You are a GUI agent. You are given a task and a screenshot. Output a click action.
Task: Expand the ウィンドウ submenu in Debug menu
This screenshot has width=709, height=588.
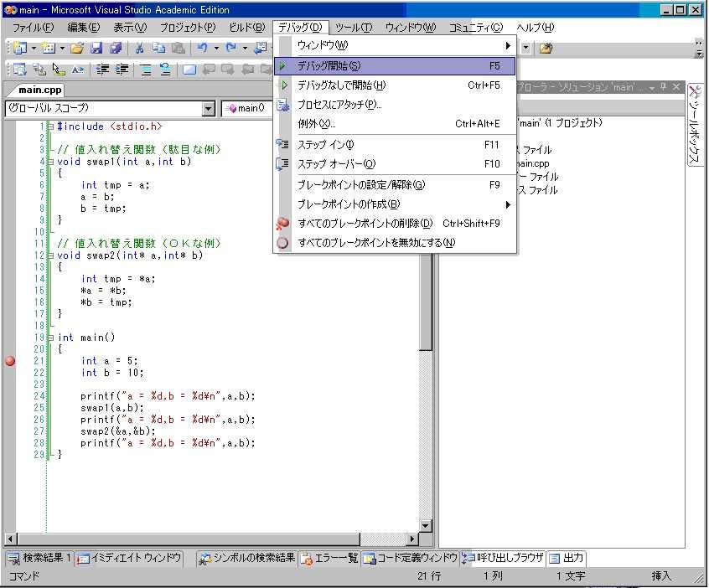(x=396, y=45)
